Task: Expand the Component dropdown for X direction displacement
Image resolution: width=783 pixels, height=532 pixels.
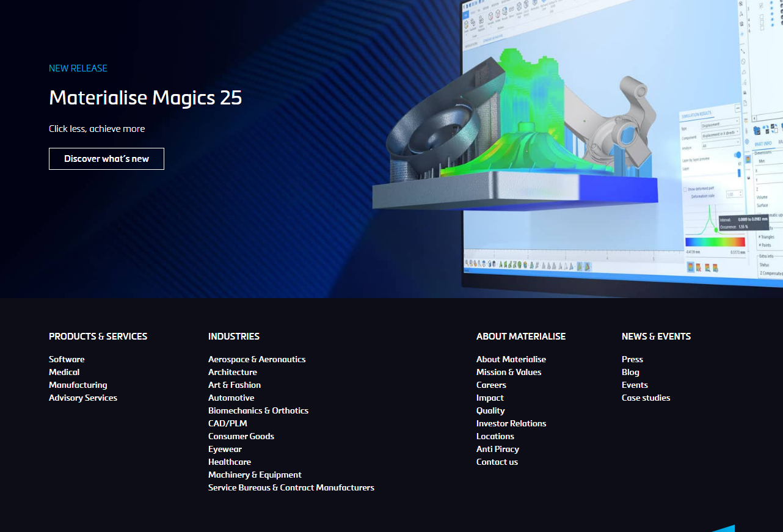Action: pyautogui.click(x=720, y=134)
